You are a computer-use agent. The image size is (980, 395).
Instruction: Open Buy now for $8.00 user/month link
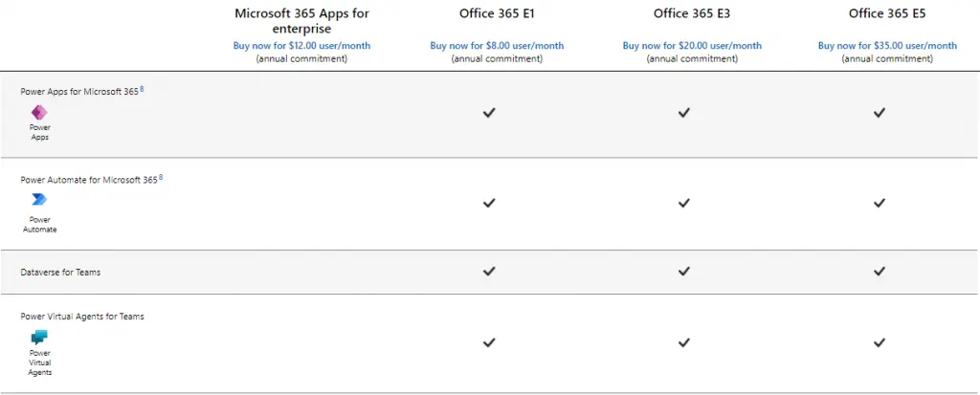point(497,46)
